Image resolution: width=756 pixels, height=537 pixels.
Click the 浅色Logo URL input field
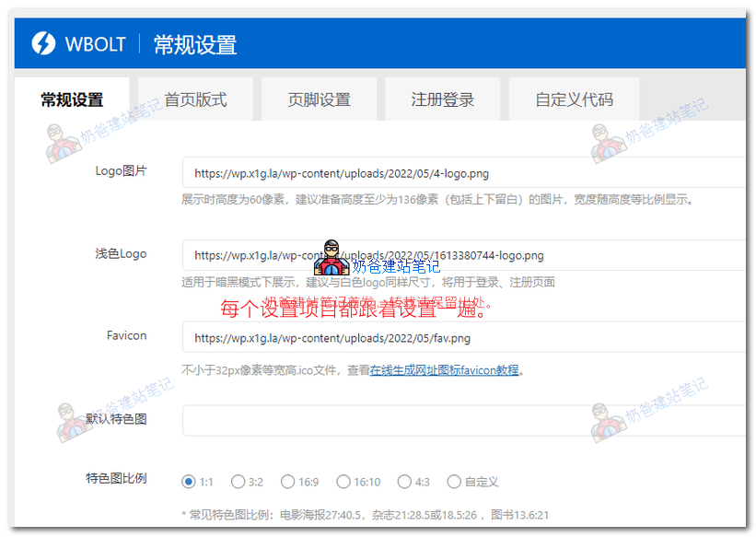pos(414,255)
